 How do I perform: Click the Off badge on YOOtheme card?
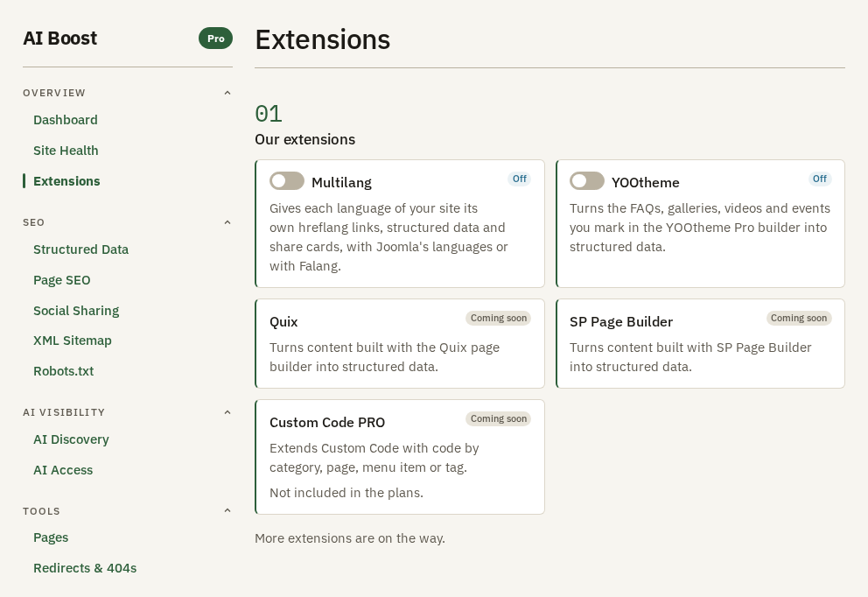[x=819, y=179]
